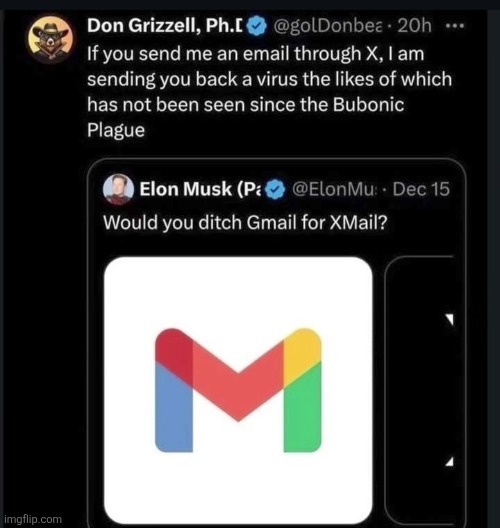Open the Don Grizzell, Ph.D profile name
This screenshot has height=528, width=500.
point(165,25)
